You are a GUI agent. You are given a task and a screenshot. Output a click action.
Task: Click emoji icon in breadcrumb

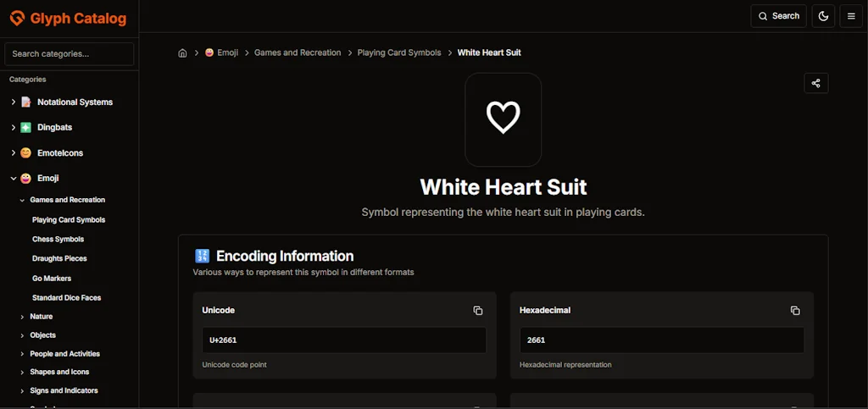point(209,53)
